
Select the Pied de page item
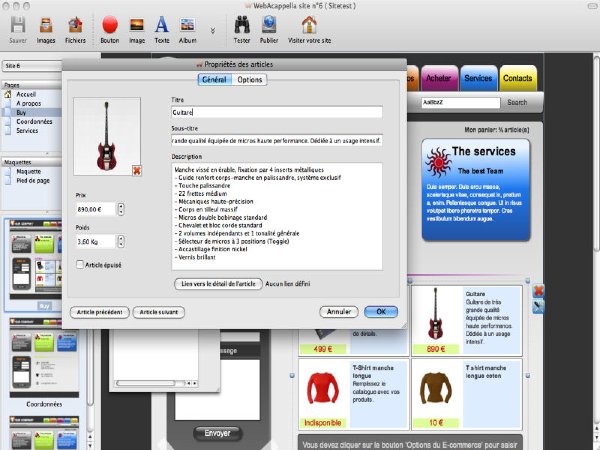[33, 181]
